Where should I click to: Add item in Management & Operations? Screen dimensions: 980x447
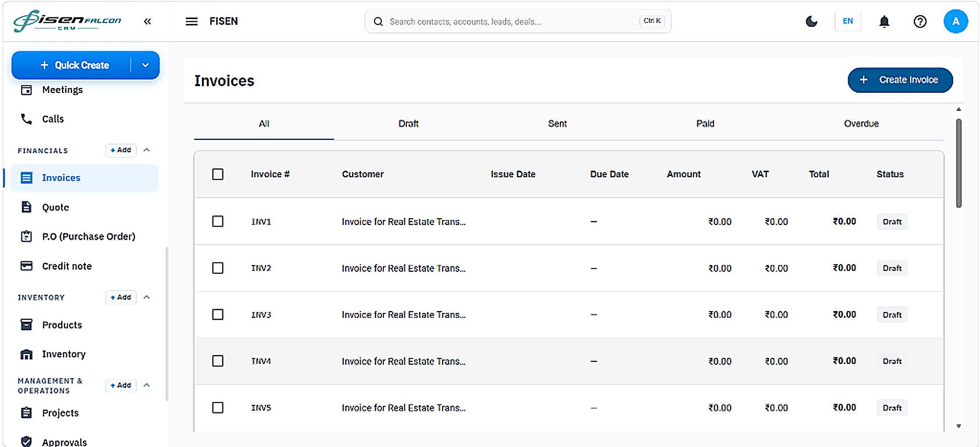point(121,385)
